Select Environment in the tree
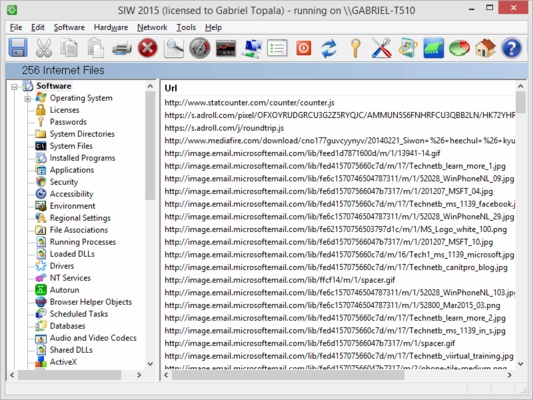 click(72, 206)
